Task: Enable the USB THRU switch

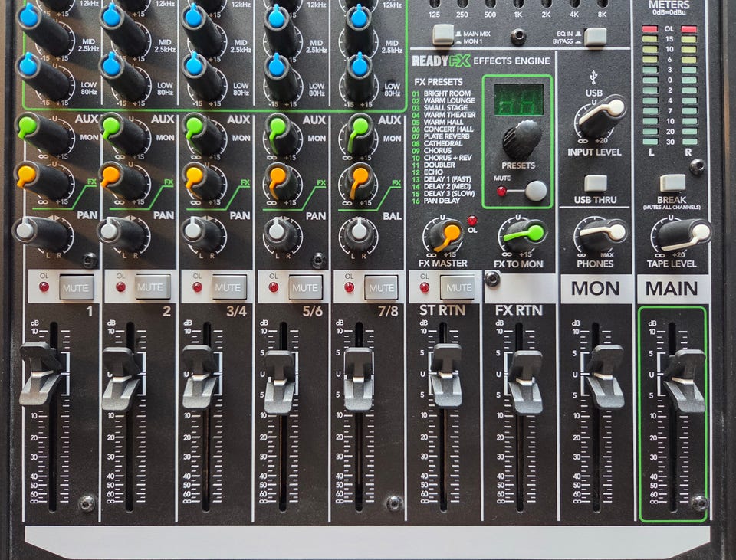Action: coord(596,183)
